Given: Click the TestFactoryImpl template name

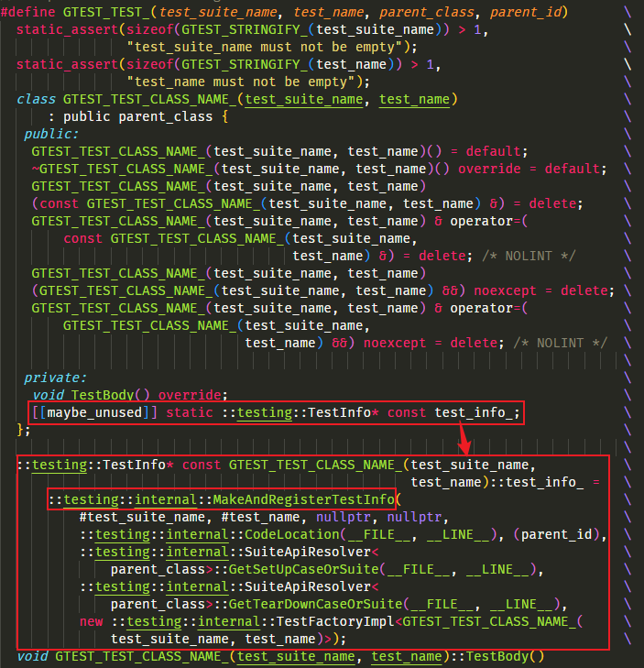Looking at the screenshot, I should coord(335,621).
